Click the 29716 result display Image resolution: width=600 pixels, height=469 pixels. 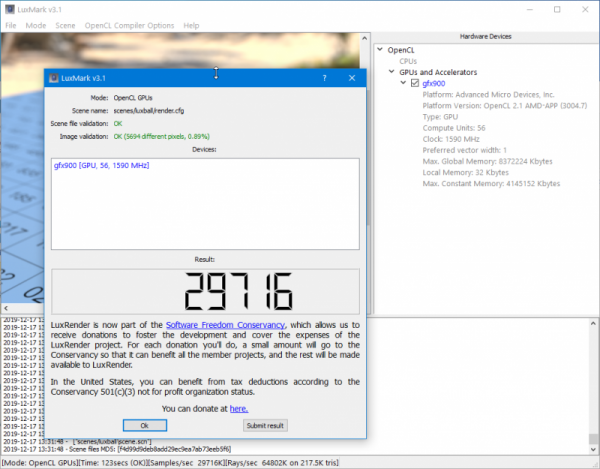(205, 291)
